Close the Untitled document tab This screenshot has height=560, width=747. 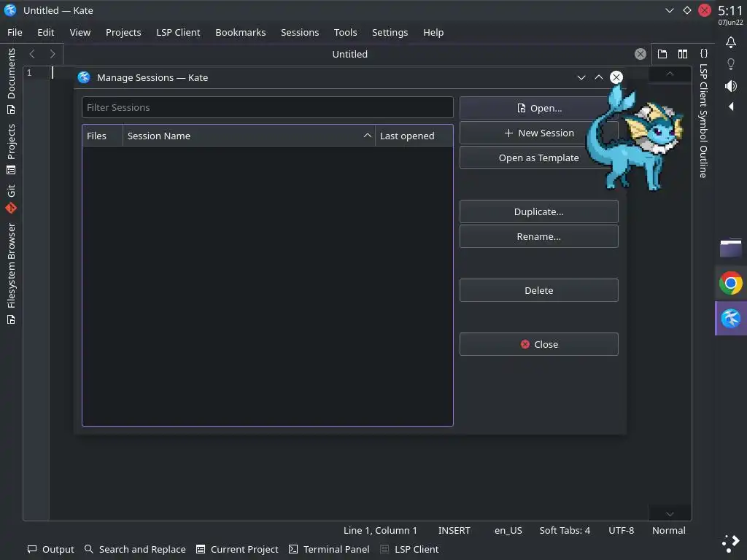(640, 54)
